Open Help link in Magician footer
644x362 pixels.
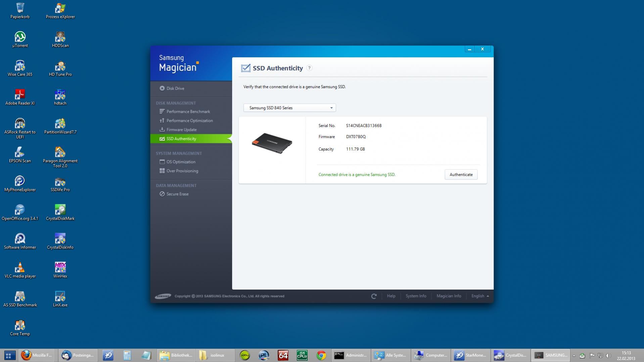pos(391,296)
